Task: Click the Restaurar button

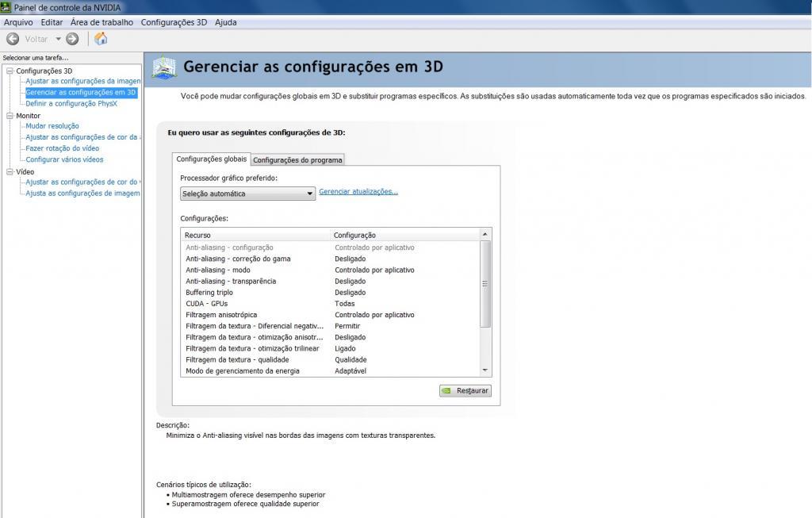Action: [x=465, y=390]
